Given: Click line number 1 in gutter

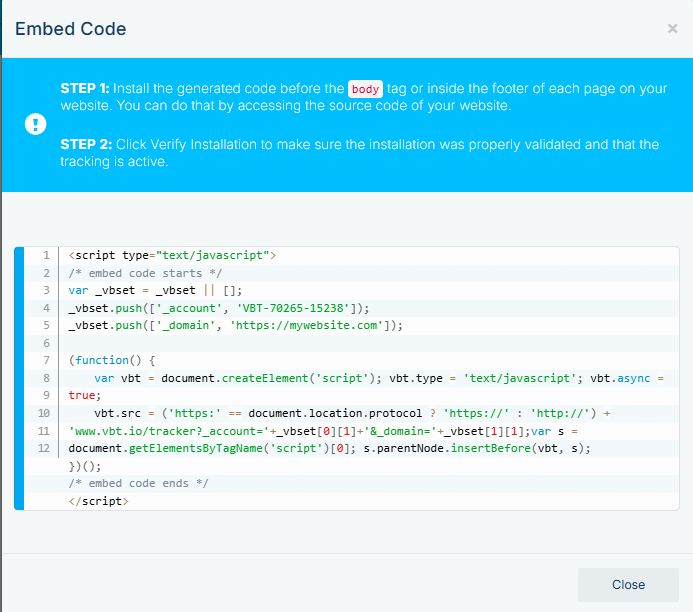Looking at the screenshot, I should [x=46, y=255].
